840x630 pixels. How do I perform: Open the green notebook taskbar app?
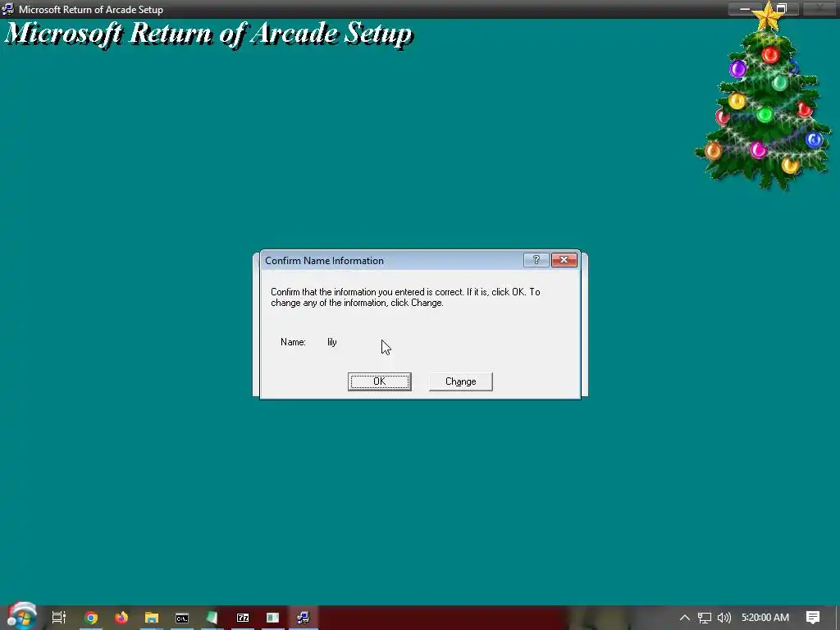tap(212, 618)
